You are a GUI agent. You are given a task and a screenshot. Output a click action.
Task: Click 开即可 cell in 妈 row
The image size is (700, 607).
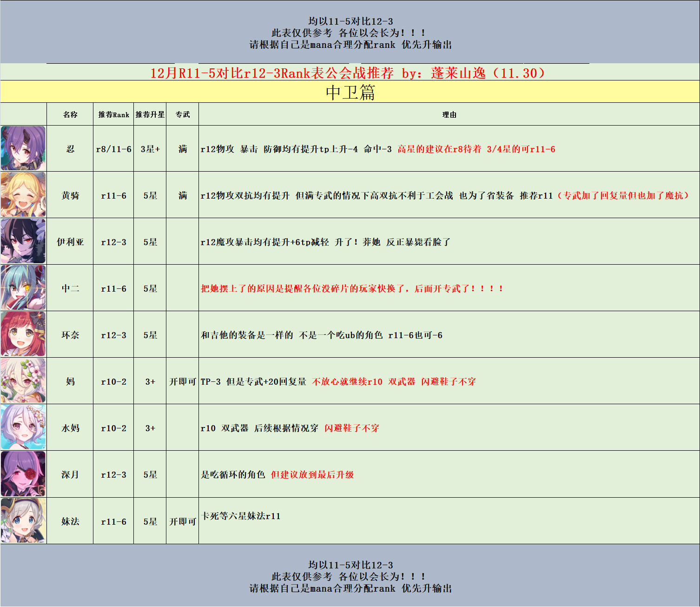tap(183, 381)
